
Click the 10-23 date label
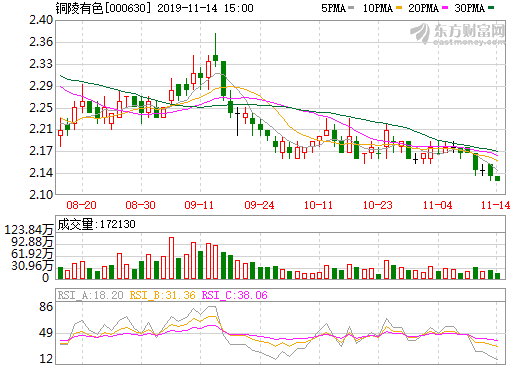(x=378, y=205)
